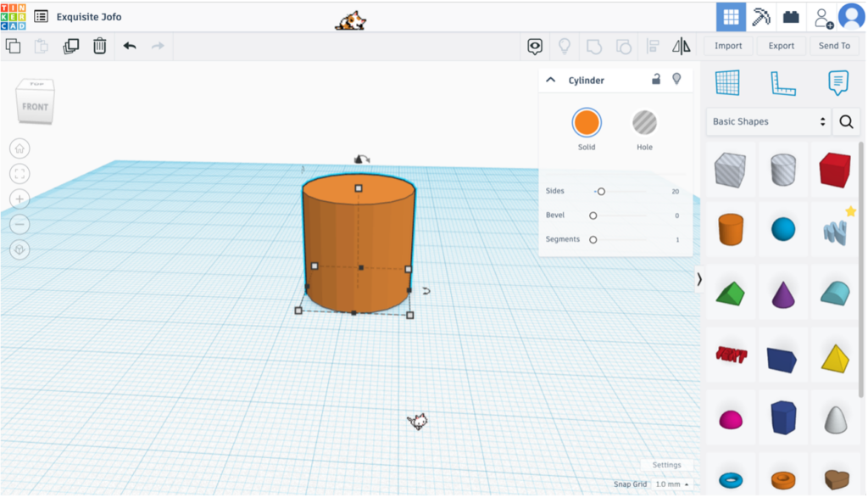868x498 pixels.
Task: Select the Workplane tool
Action: 727,83
